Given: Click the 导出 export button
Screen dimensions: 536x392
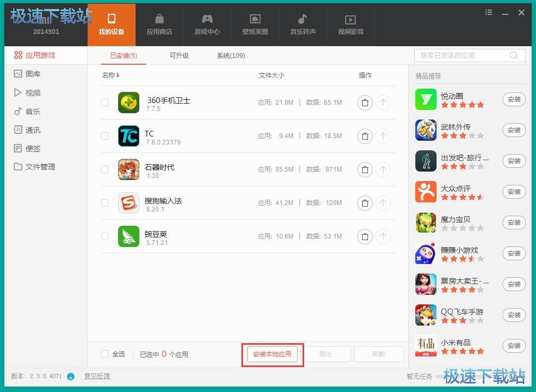Looking at the screenshot, I should point(325,354).
